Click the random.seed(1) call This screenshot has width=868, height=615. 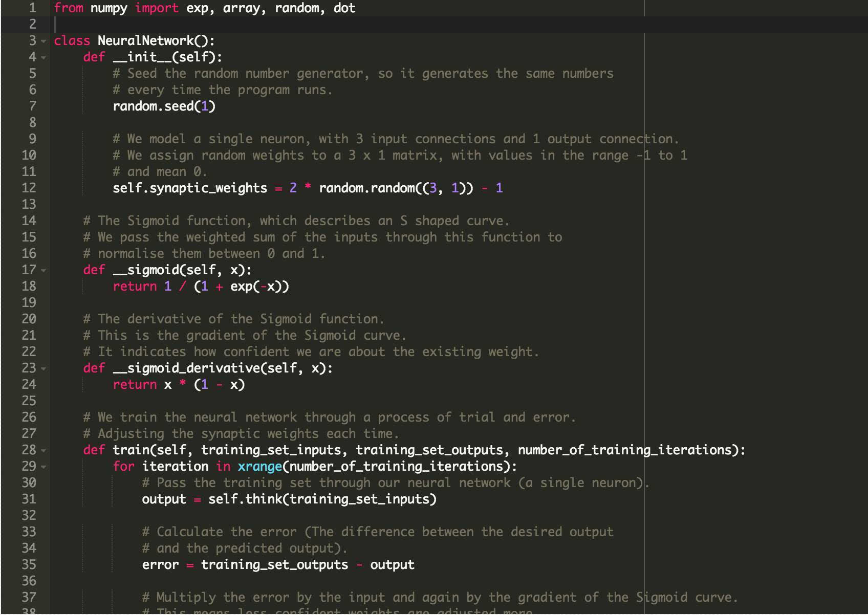coord(164,106)
